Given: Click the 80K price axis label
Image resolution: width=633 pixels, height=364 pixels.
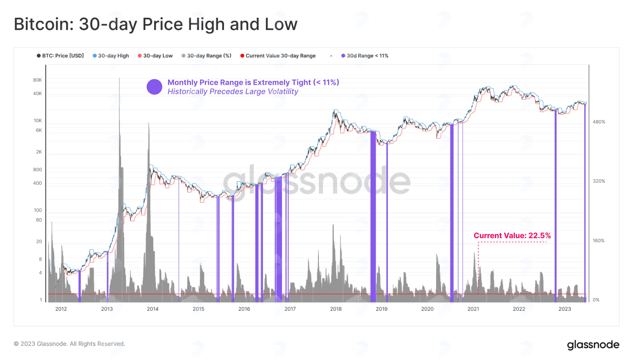Looking at the screenshot, I should pos(37,80).
